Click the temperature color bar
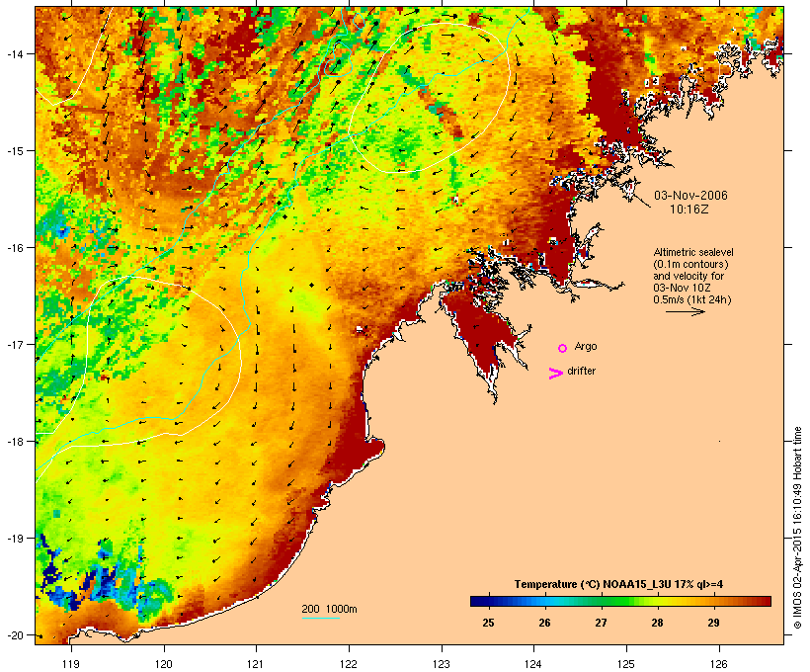Screen dimensions: 810x672 pos(620,601)
